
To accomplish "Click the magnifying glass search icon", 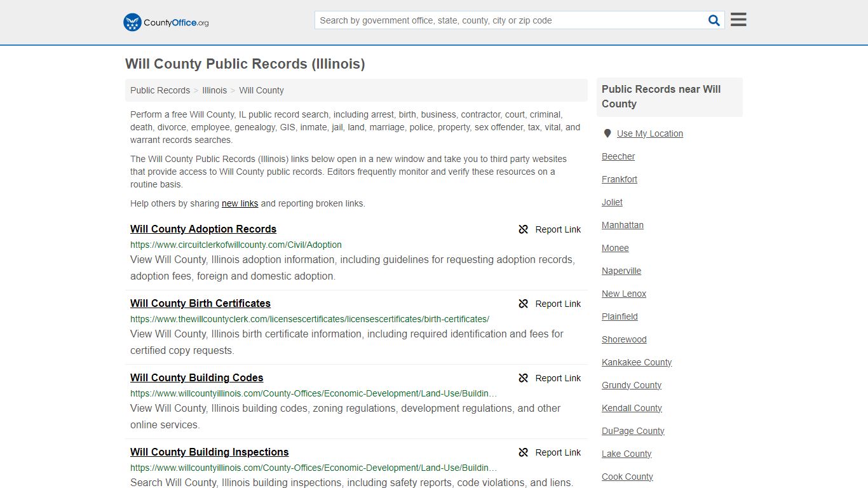I will click(x=714, y=20).
